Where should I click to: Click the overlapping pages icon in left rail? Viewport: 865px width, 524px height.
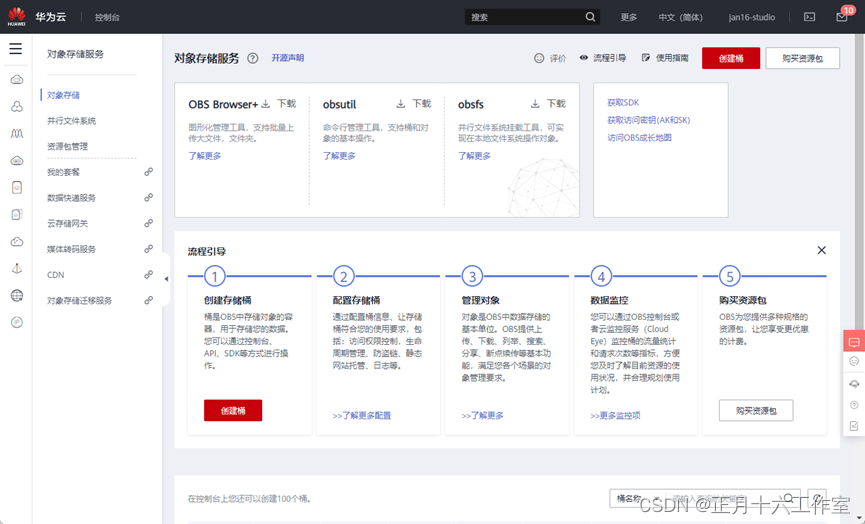pyautogui.click(x=17, y=215)
